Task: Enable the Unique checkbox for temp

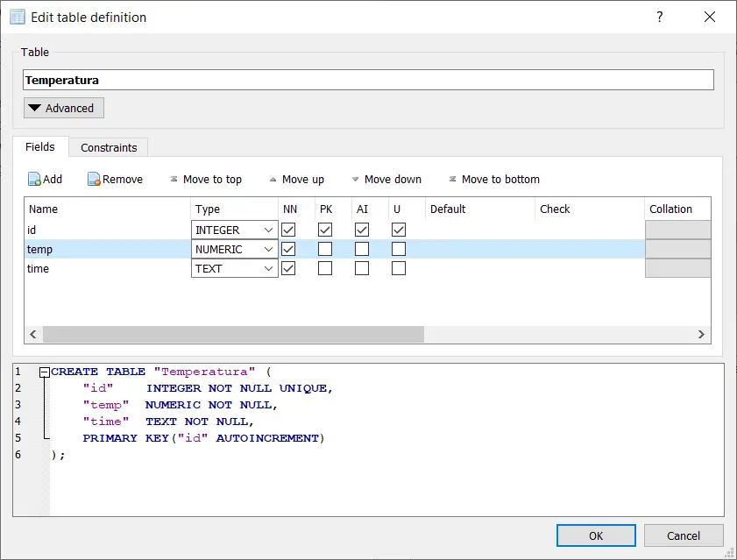Action: (x=399, y=249)
